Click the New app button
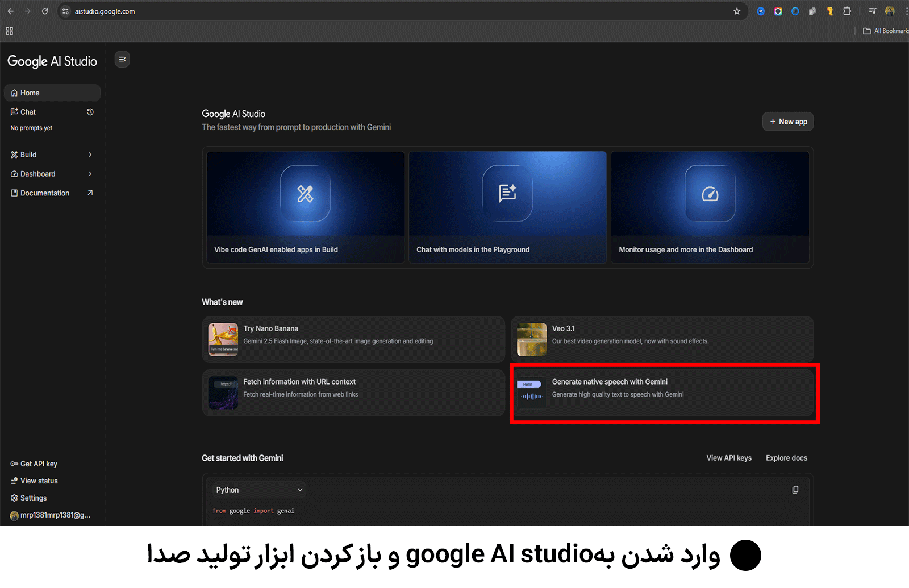This screenshot has height=588, width=909. 787,122
